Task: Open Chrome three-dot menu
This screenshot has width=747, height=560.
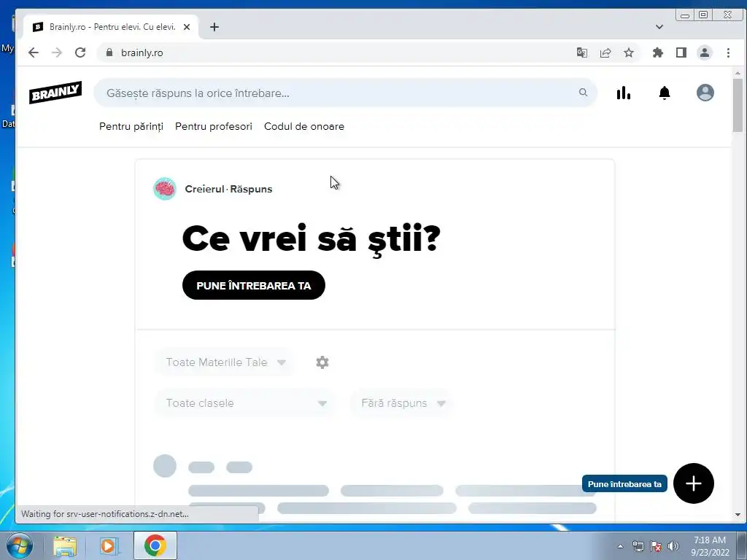Action: pyautogui.click(x=728, y=52)
